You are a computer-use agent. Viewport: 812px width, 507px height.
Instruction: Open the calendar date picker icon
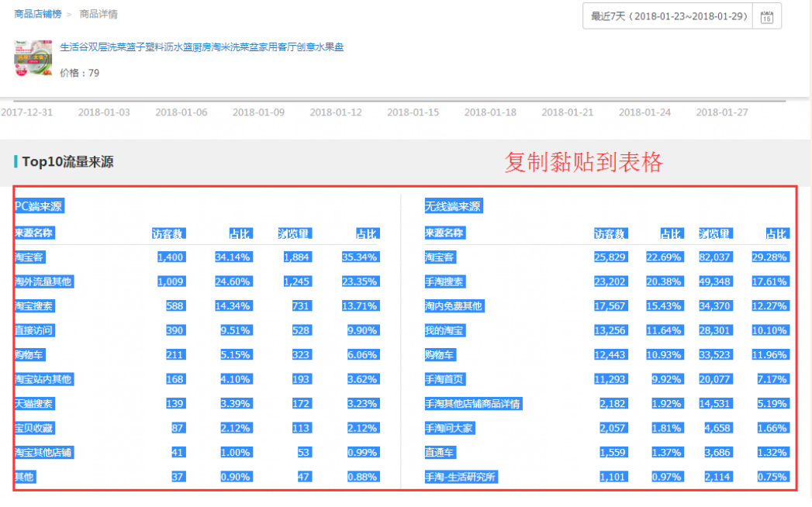[767, 16]
